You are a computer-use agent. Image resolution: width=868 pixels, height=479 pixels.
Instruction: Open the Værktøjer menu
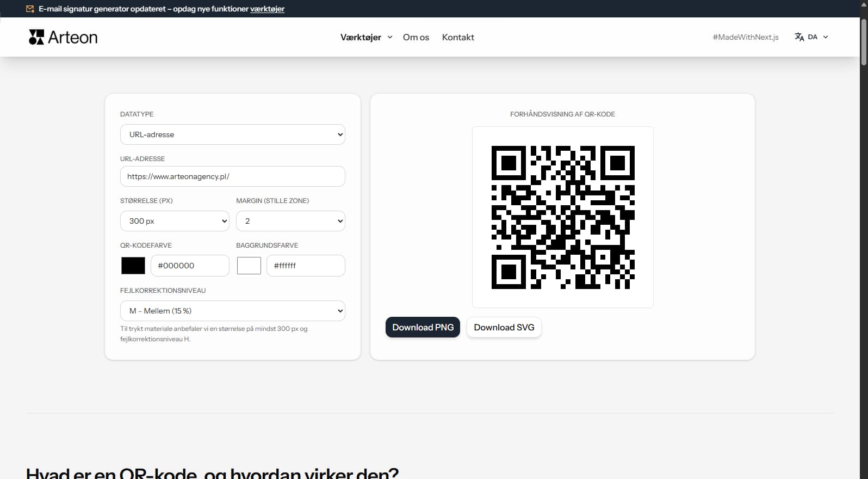[361, 37]
